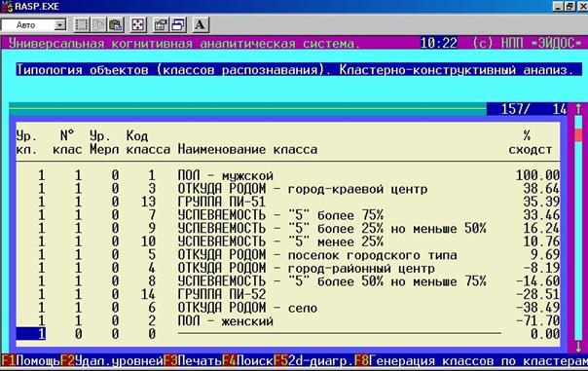Click the scrollbar down arrow

(x=578, y=346)
